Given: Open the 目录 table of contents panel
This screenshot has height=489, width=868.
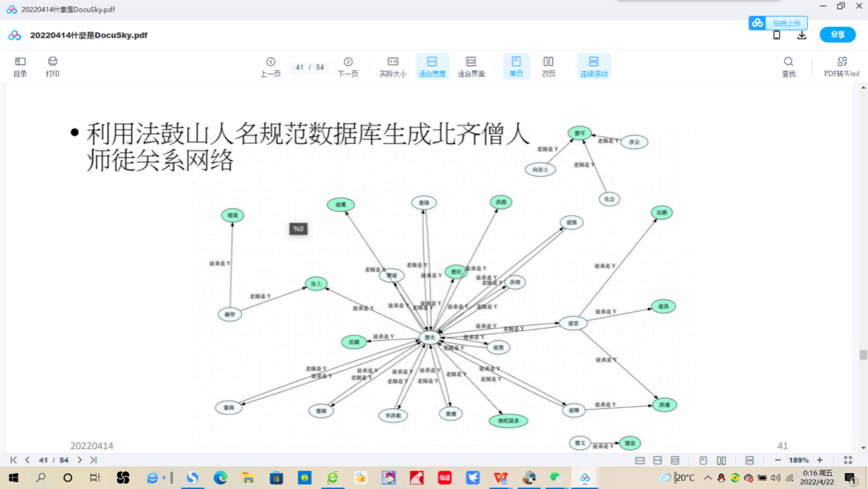Looking at the screenshot, I should (x=20, y=67).
